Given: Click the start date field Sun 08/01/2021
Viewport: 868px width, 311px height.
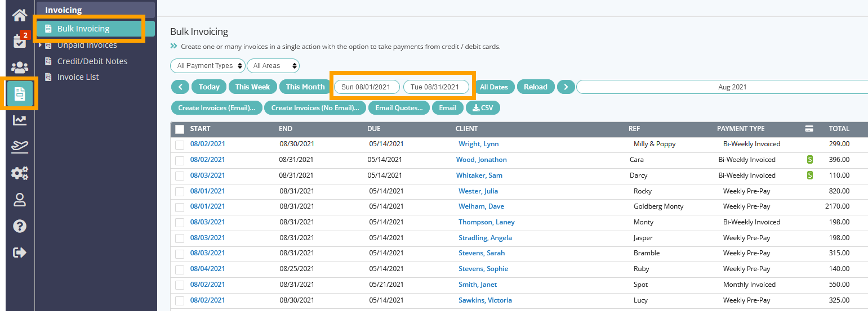Looking at the screenshot, I should (x=367, y=87).
